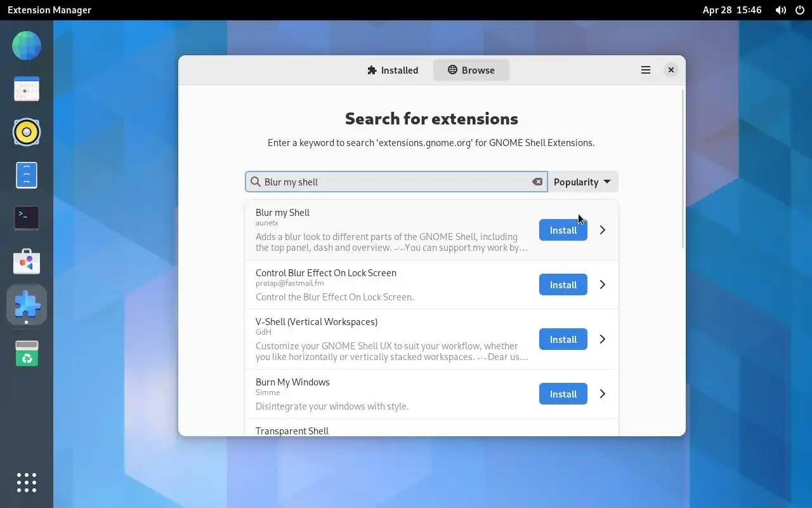The height and width of the screenshot is (508, 812).
Task: Open the volume indicator in top bar
Action: click(781, 10)
